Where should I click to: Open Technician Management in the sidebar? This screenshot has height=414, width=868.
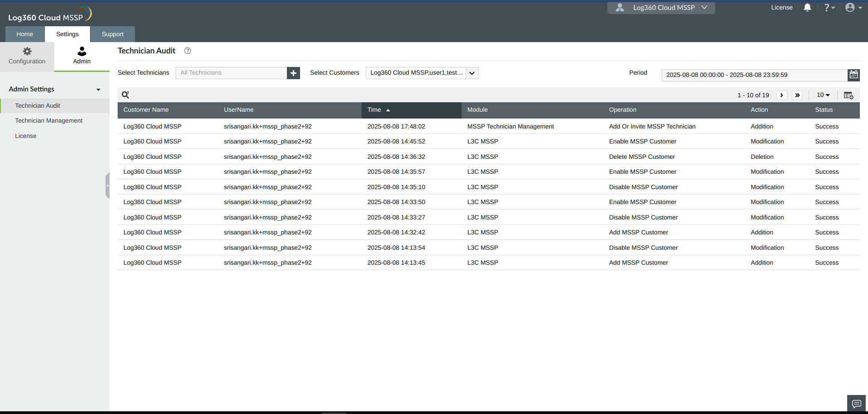49,121
